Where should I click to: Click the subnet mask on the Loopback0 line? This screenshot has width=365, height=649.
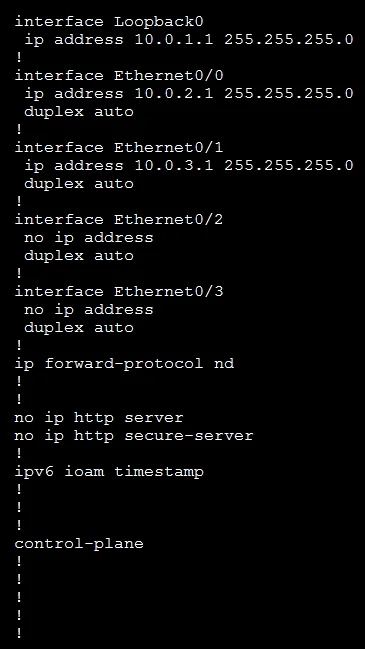289,39
